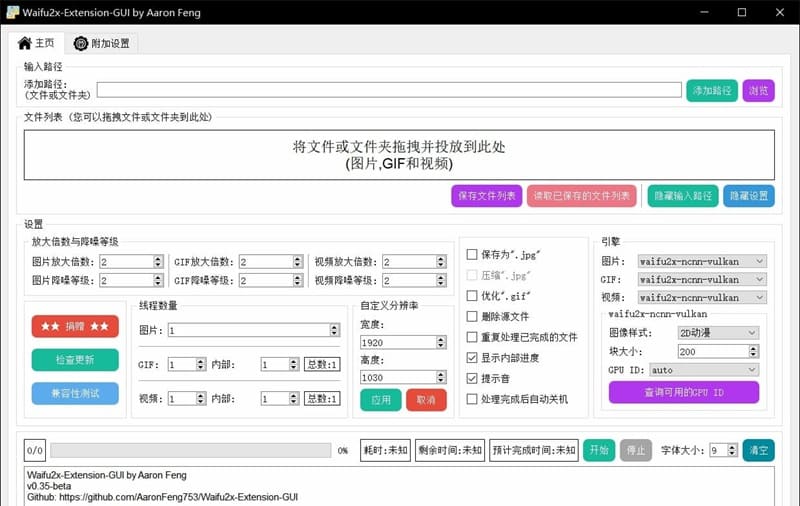Adjust the 字体大小 spinner
Image resolution: width=800 pixels, height=506 pixels.
(723, 450)
